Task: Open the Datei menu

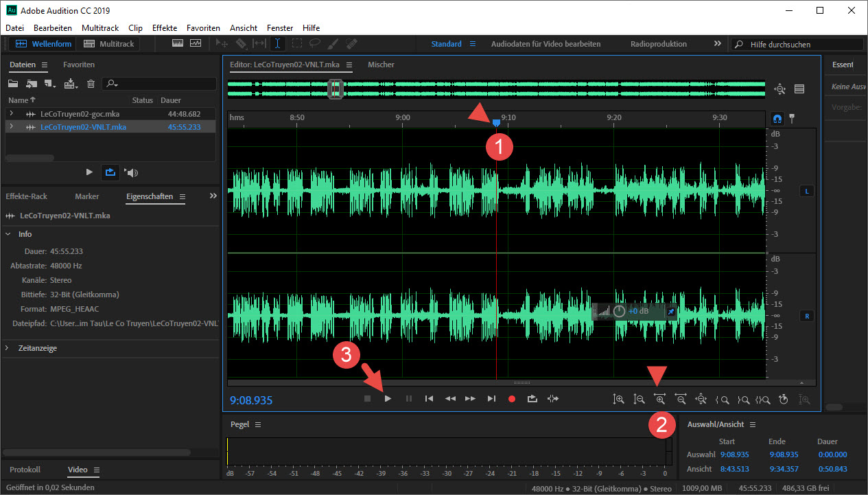Action: 14,28
